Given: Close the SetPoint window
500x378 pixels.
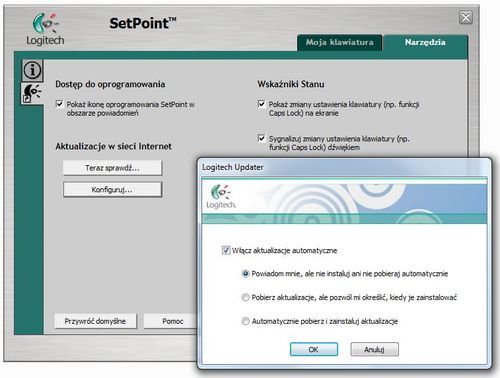Looking at the screenshot, I should [x=466, y=17].
